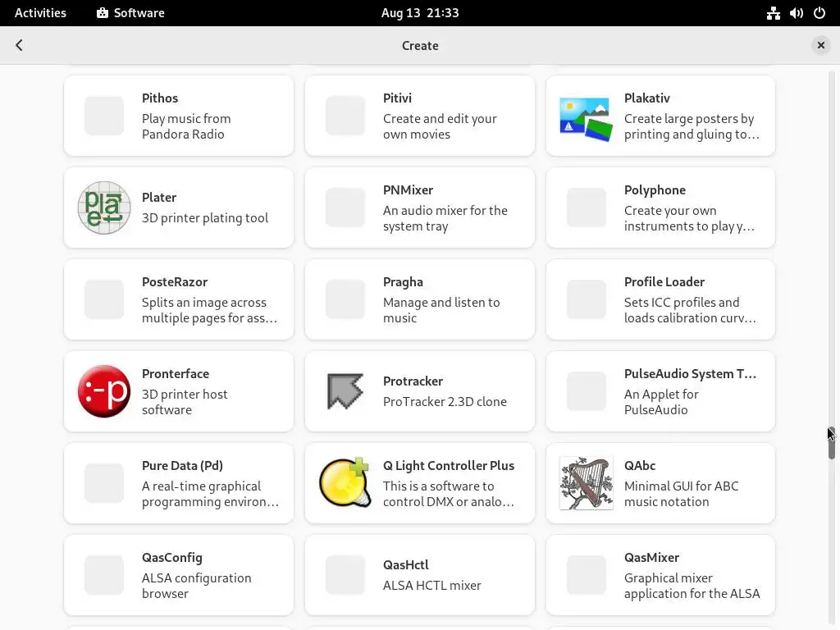Click the QAbc harp icon
This screenshot has height=630, width=840.
click(586, 483)
